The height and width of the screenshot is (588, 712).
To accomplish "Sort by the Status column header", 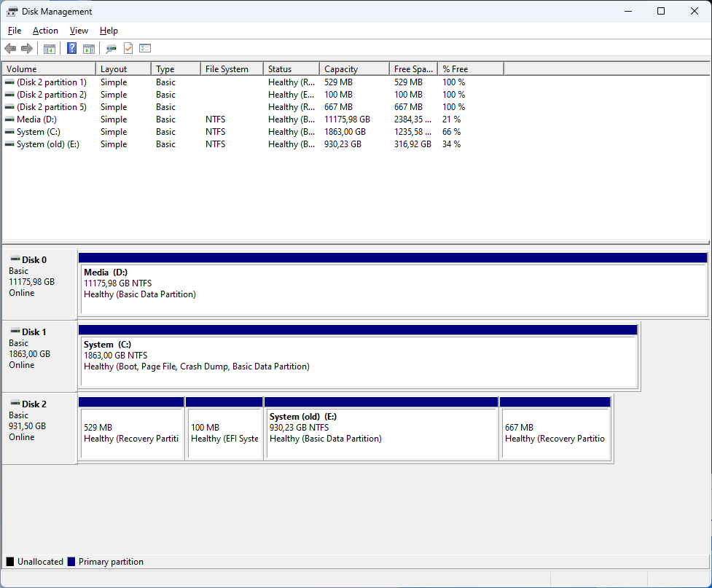I will point(292,69).
